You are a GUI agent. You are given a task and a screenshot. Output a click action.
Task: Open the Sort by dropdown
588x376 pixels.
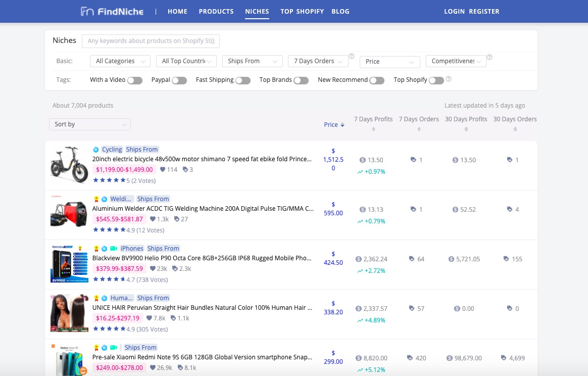(x=90, y=124)
